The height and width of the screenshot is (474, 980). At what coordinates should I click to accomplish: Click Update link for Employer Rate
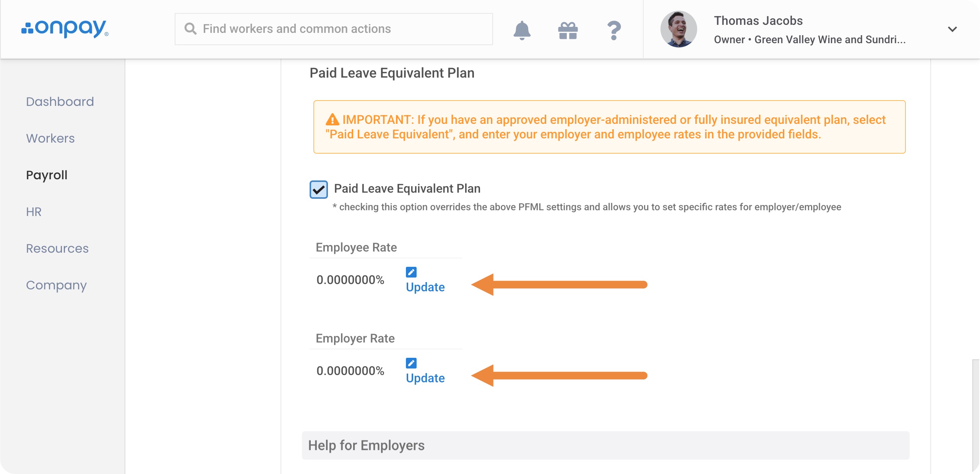click(x=425, y=378)
